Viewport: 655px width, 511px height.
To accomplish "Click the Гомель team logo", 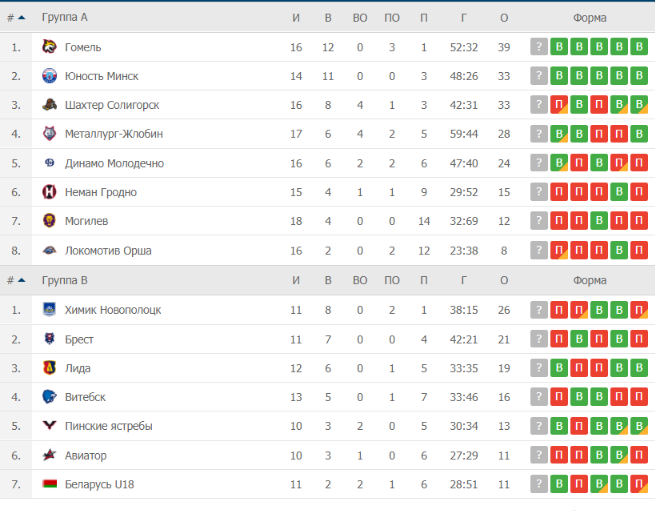I will [x=49, y=47].
